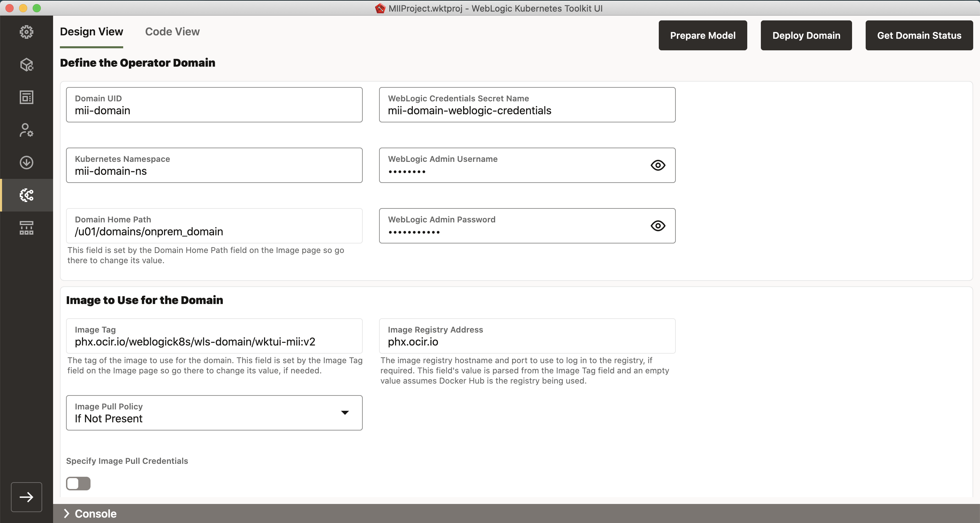Click the Get Domain Status button
This screenshot has width=980, height=523.
click(x=919, y=35)
